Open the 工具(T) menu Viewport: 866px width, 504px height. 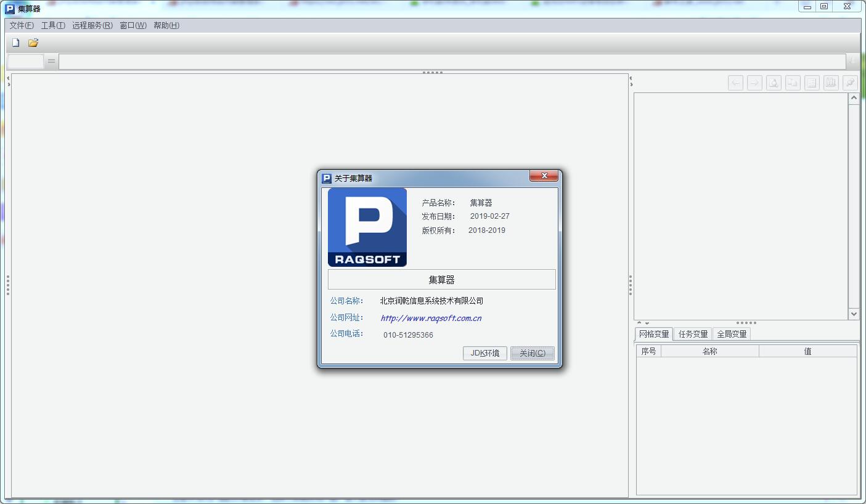pos(53,25)
